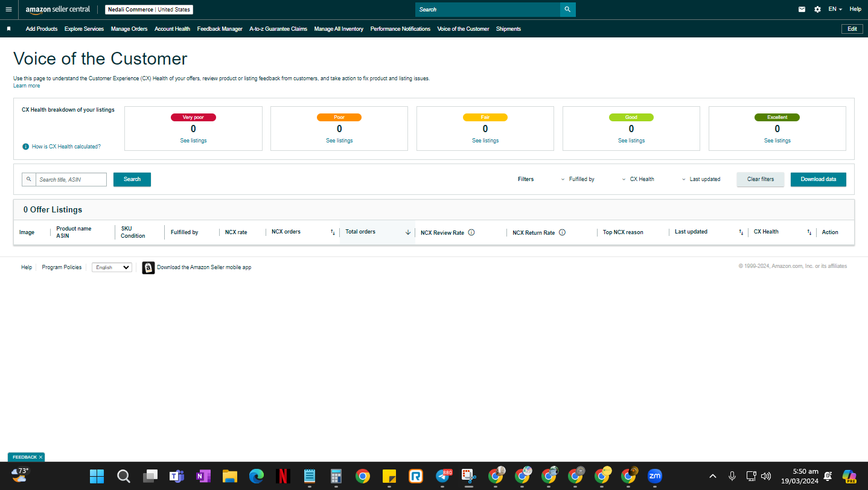
Task: Open the hamburger navigation menu
Action: point(8,10)
